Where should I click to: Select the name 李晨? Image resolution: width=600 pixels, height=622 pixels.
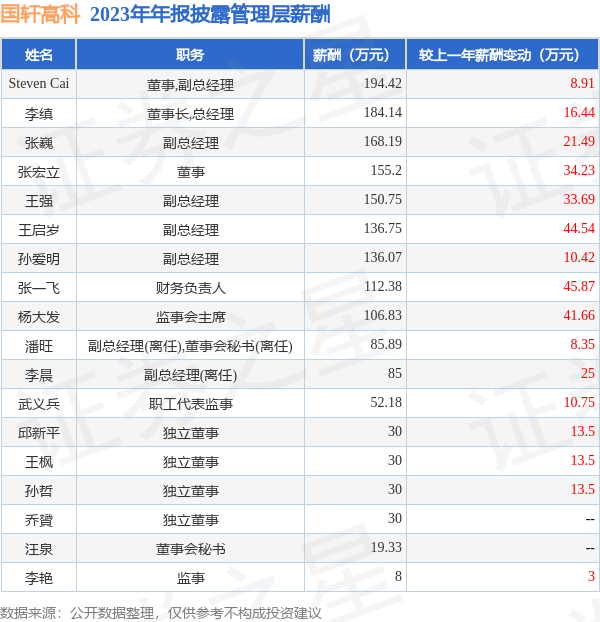pos(38,375)
